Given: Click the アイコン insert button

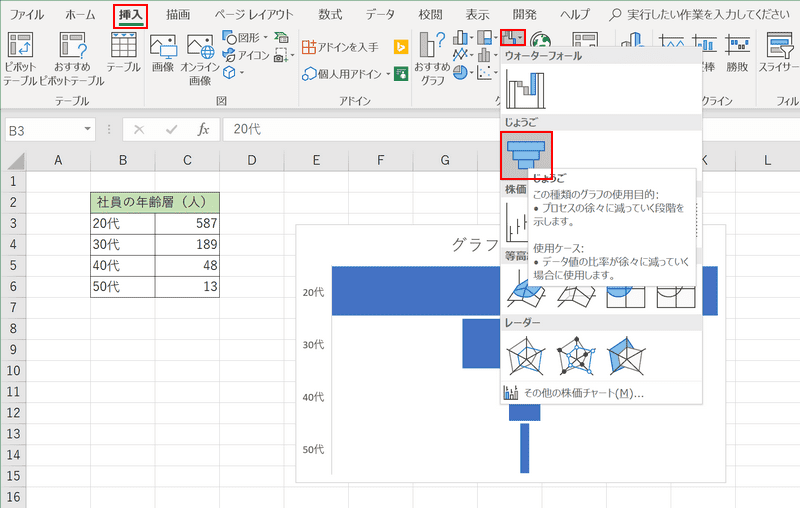Looking at the screenshot, I should (x=246, y=55).
